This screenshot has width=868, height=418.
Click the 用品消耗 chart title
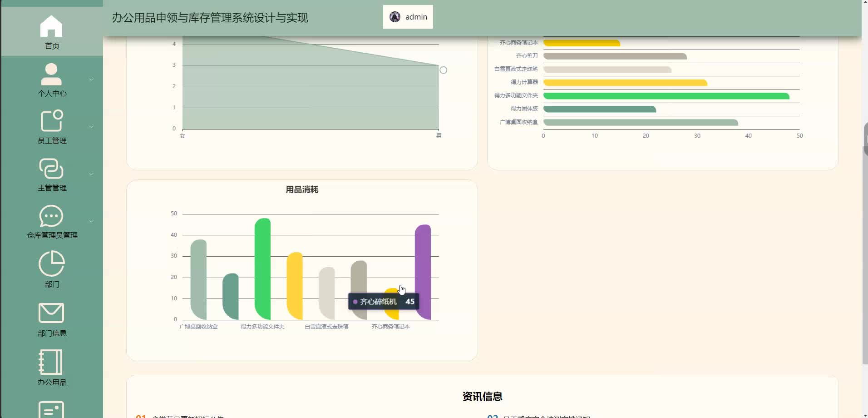302,189
